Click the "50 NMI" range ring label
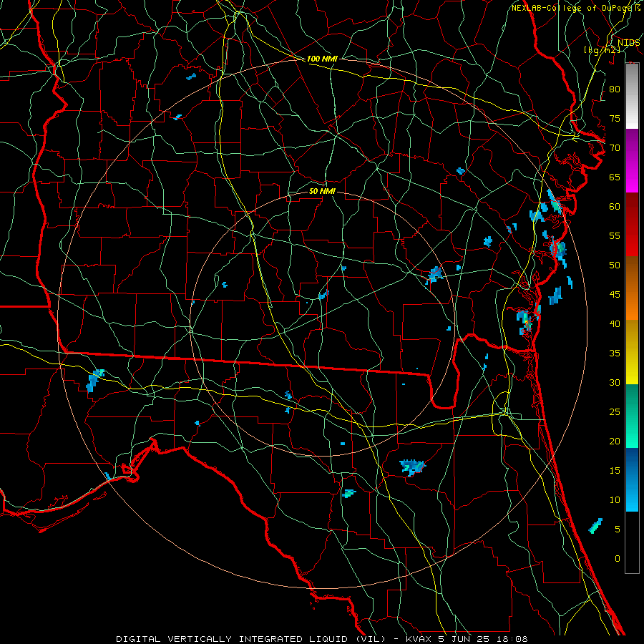 322,192
